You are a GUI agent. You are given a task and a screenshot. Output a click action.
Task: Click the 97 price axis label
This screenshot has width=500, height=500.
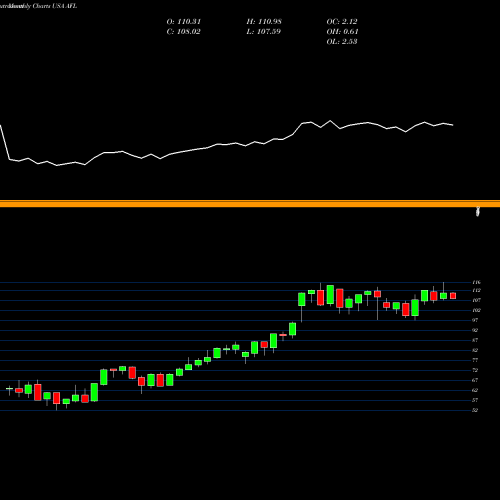point(475,320)
